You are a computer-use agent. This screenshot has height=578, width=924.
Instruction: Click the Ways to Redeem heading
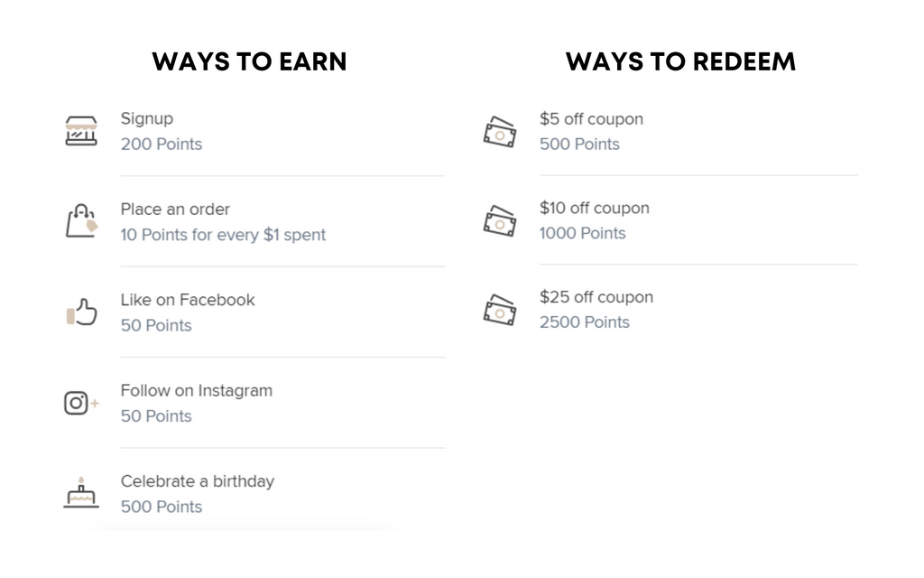click(680, 61)
